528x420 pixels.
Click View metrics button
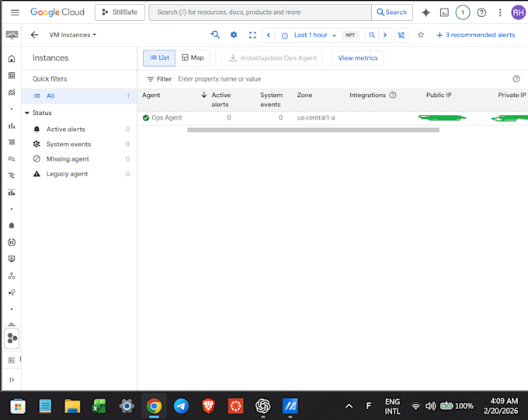click(358, 58)
